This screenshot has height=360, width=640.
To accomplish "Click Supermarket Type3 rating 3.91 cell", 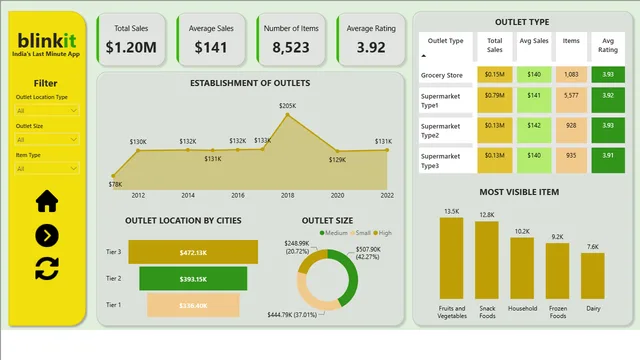I will (608, 160).
